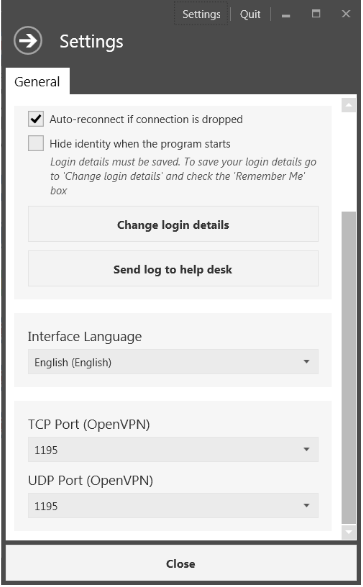This screenshot has height=587, width=363.
Task: Minimize the VPN window
Action: click(286, 15)
